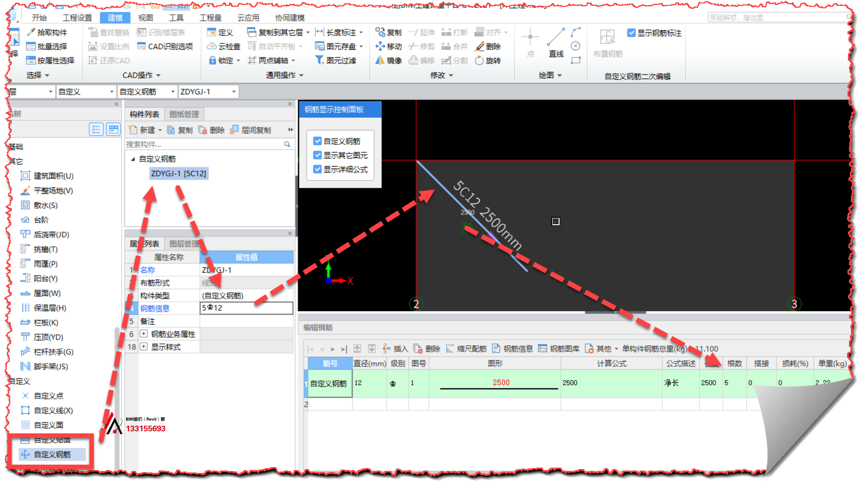Click 层间复制 copy between floors
This screenshot has height=492, width=868.
(251, 130)
